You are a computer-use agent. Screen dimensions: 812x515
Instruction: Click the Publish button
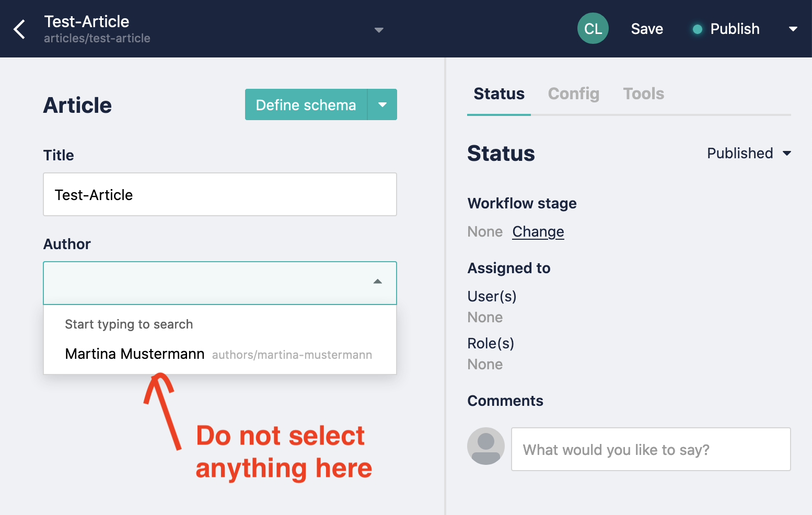[x=734, y=29]
